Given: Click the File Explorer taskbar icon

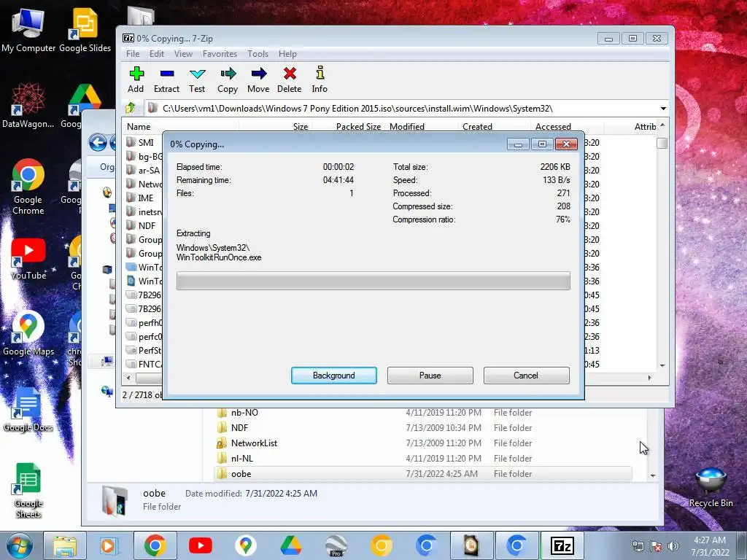Looking at the screenshot, I should [65, 545].
